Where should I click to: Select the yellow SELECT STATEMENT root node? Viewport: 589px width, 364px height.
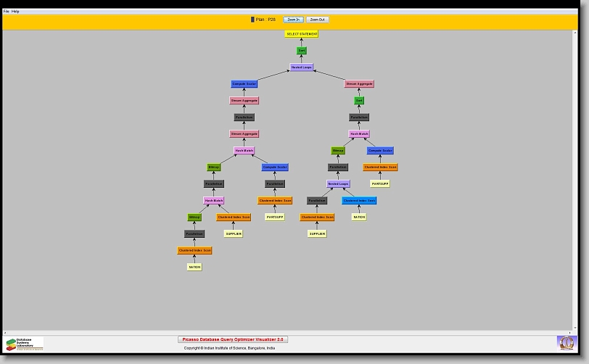tap(302, 34)
